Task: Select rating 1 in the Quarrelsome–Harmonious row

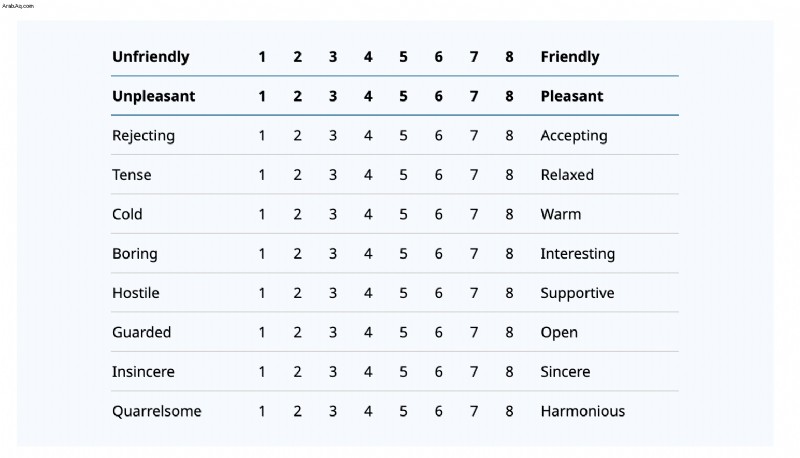Action: [x=262, y=411]
